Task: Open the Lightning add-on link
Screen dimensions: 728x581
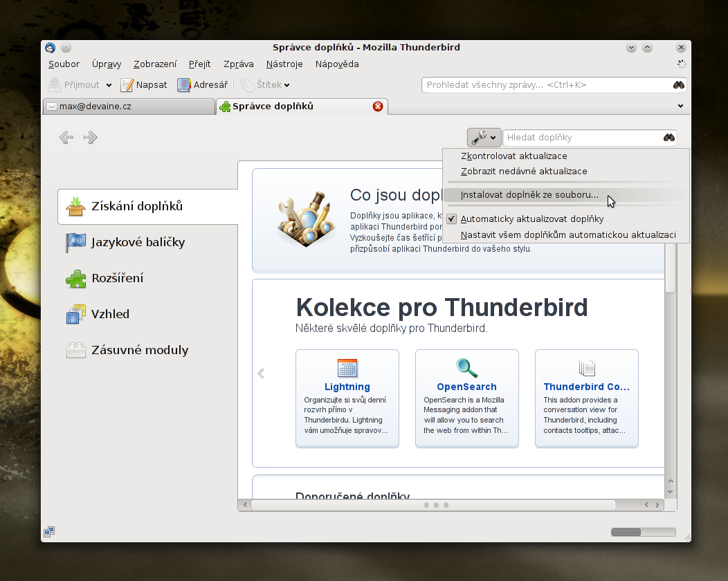Action: pyautogui.click(x=347, y=387)
